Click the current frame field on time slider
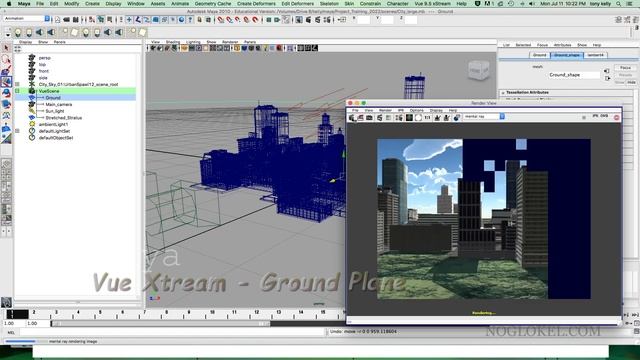Image resolution: width=640 pixels, height=360 pixels. point(18,314)
